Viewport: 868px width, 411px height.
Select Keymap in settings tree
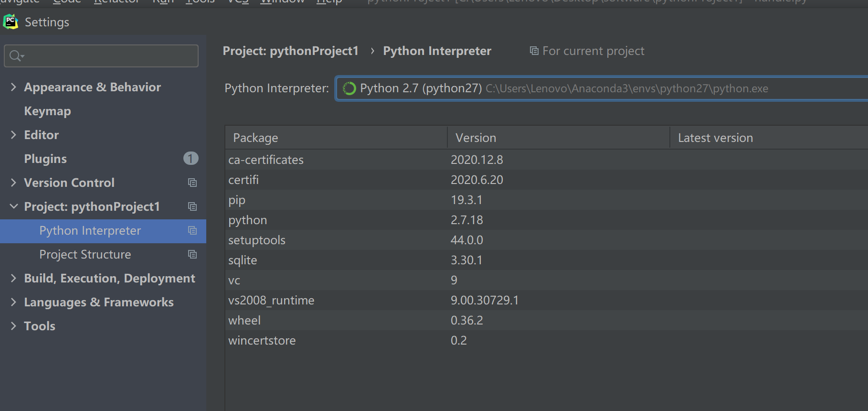(47, 111)
